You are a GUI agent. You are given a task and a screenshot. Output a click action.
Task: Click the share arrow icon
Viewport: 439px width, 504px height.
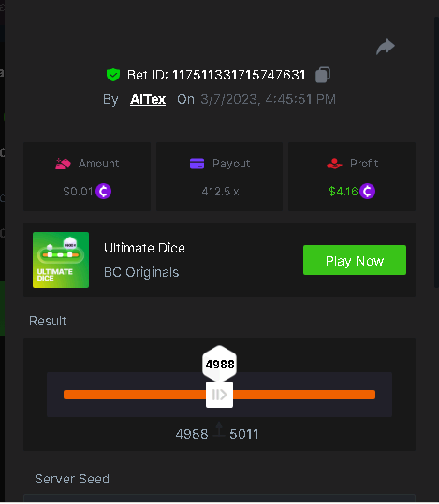pos(386,47)
